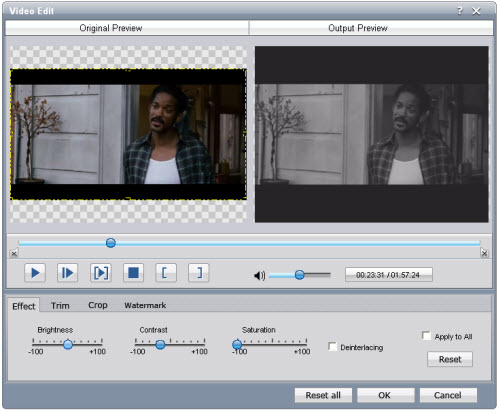The width and height of the screenshot is (500, 413).
Task: Click the volume slider knob
Action: pos(300,275)
